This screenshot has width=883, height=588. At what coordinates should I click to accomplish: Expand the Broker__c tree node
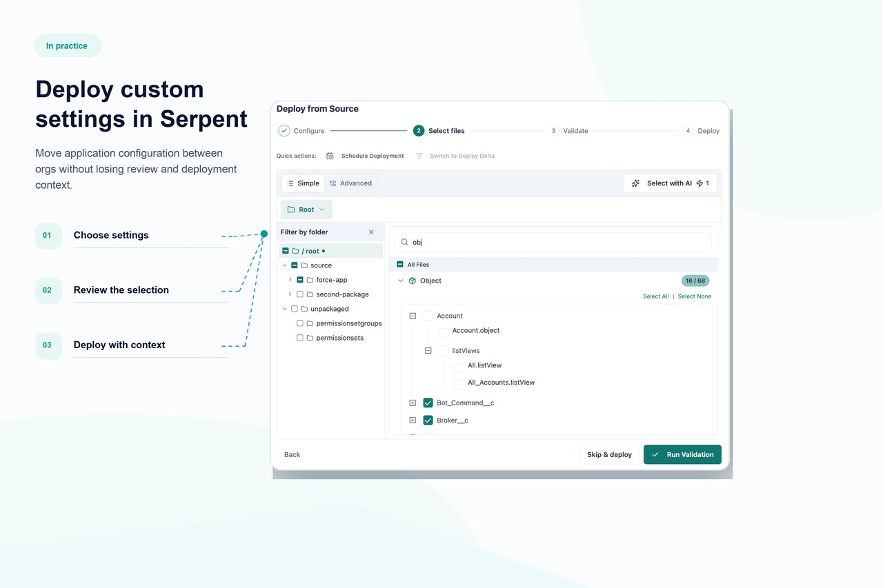(x=413, y=420)
